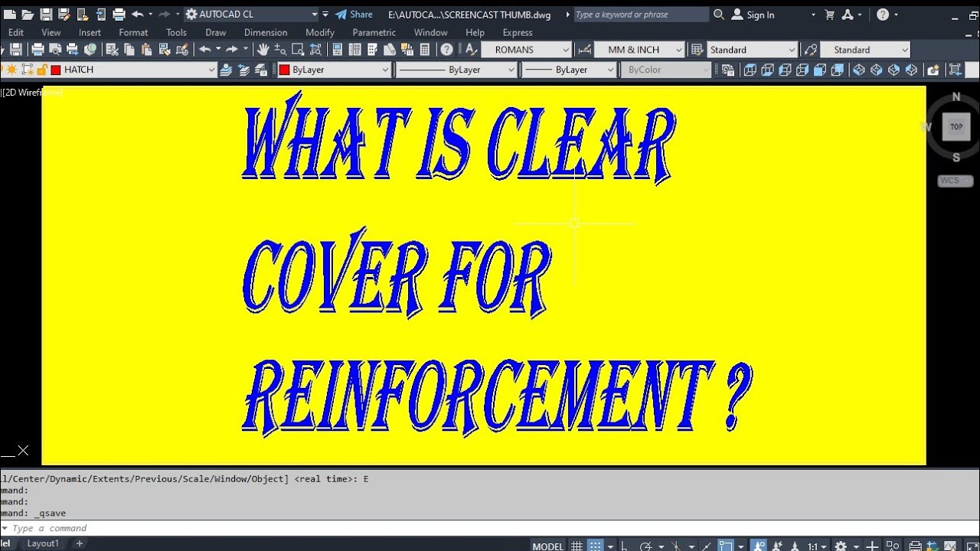Click the MODEL space button

coord(548,546)
